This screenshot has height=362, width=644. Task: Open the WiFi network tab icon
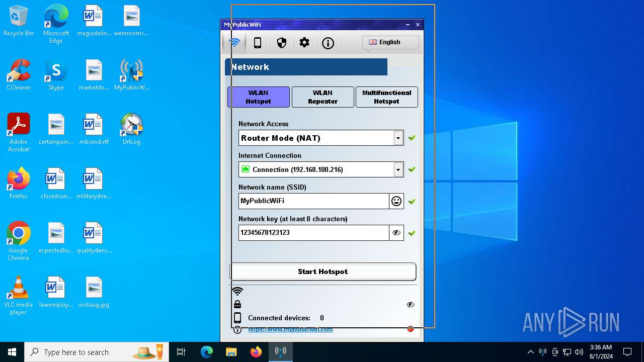point(234,43)
